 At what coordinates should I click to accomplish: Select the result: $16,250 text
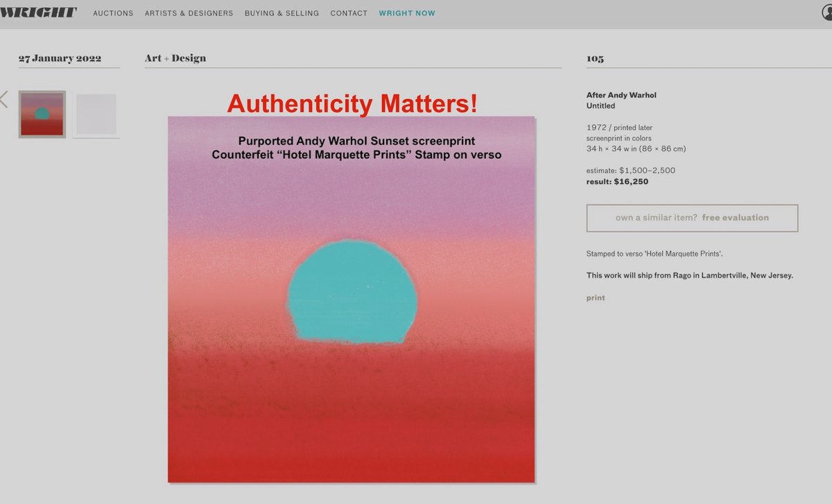tap(617, 182)
